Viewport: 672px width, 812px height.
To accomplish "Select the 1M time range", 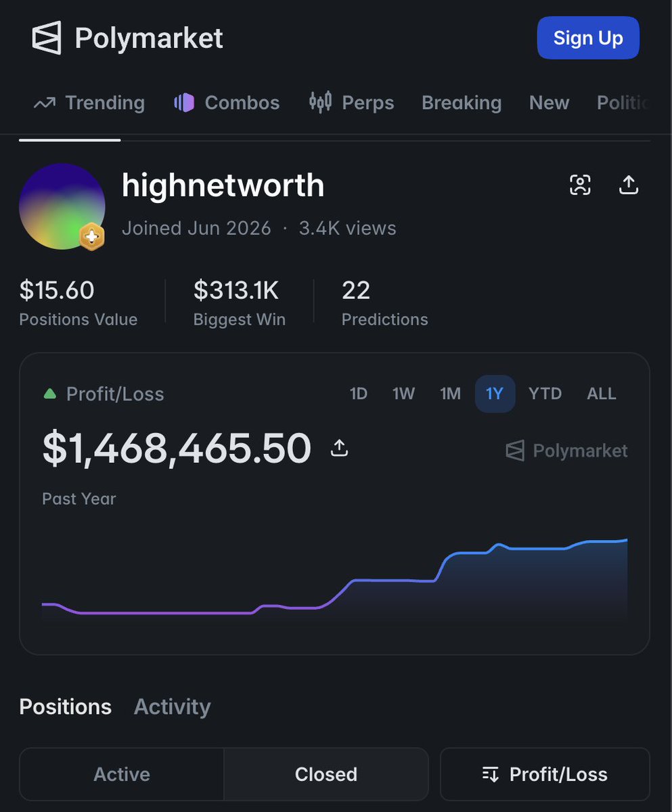I will tap(450, 394).
